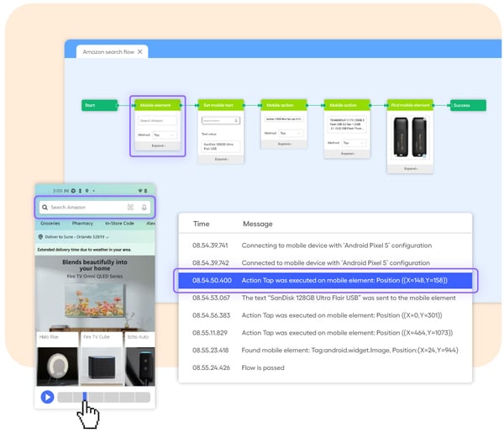The image size is (504, 433).
Task: Select log row 08.54.39.742 Connected to mobile device
Action: point(325,263)
